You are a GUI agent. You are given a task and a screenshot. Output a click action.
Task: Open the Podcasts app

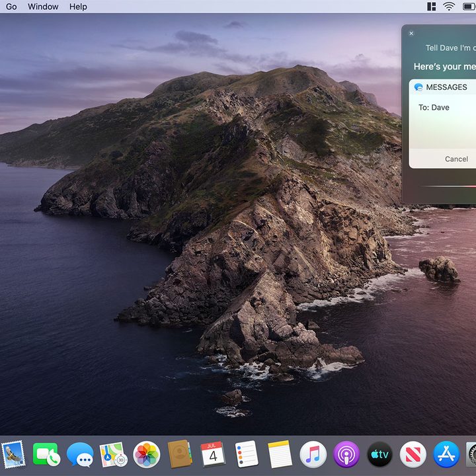click(346, 454)
